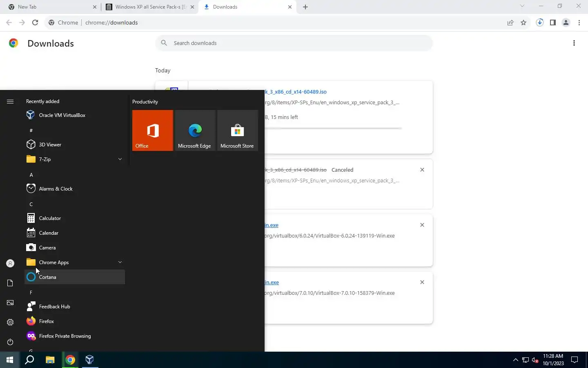Open network status tray icon
The image size is (588, 368).
526,360
